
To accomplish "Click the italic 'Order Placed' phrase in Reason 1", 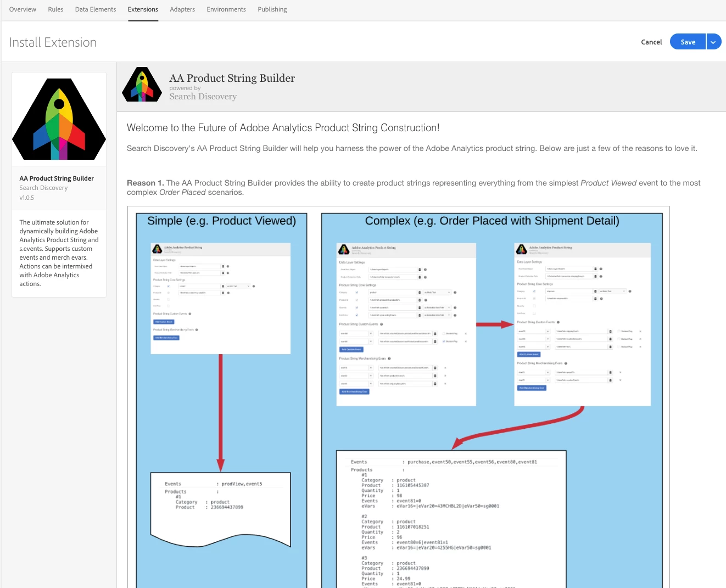I will (182, 192).
